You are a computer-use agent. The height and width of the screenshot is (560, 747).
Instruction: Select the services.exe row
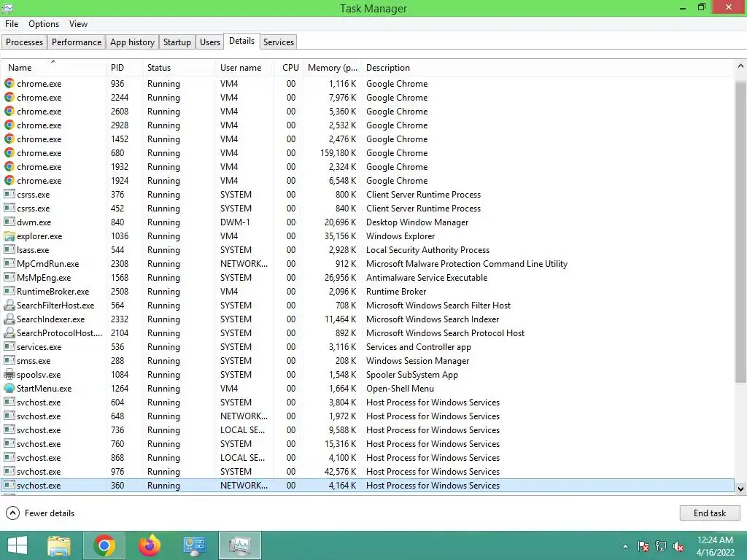click(x=368, y=346)
